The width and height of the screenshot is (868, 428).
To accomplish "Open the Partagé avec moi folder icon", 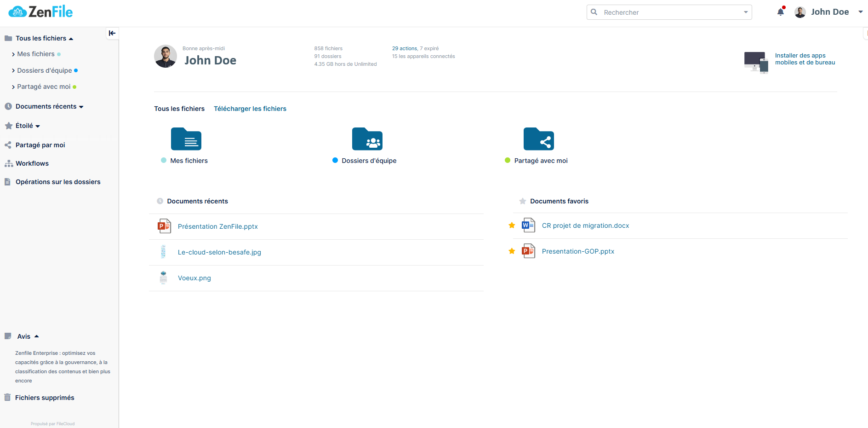I will coord(539,139).
